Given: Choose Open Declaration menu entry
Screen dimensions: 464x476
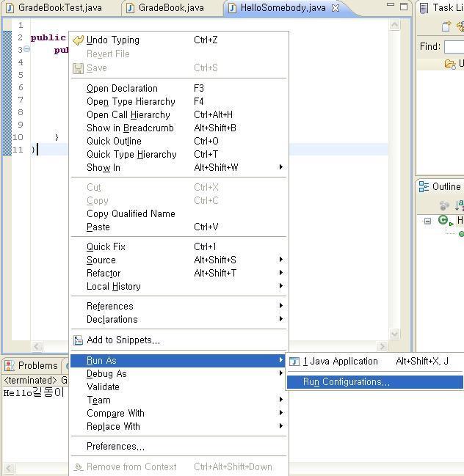Looking at the screenshot, I should pos(179,88).
